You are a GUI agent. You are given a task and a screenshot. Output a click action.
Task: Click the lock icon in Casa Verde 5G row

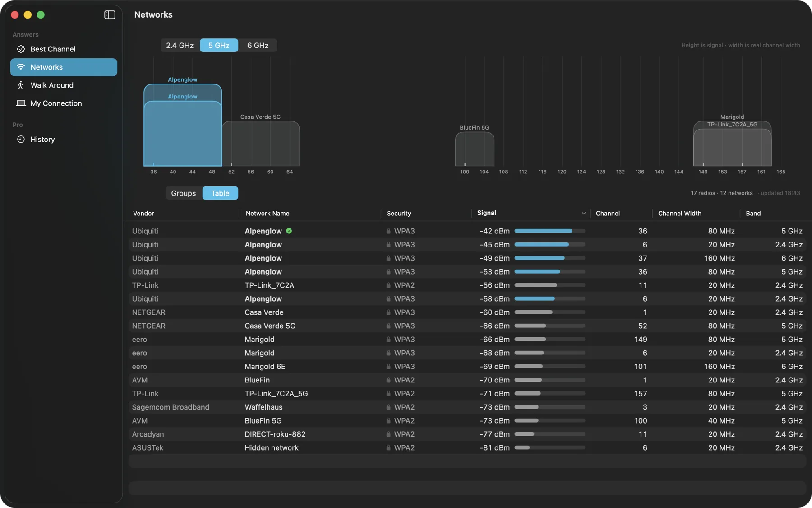click(x=388, y=326)
